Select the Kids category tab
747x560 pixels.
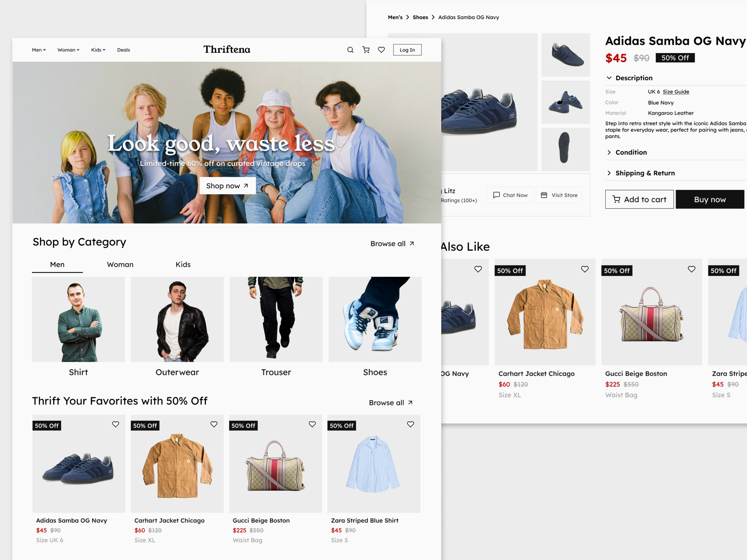[183, 265]
